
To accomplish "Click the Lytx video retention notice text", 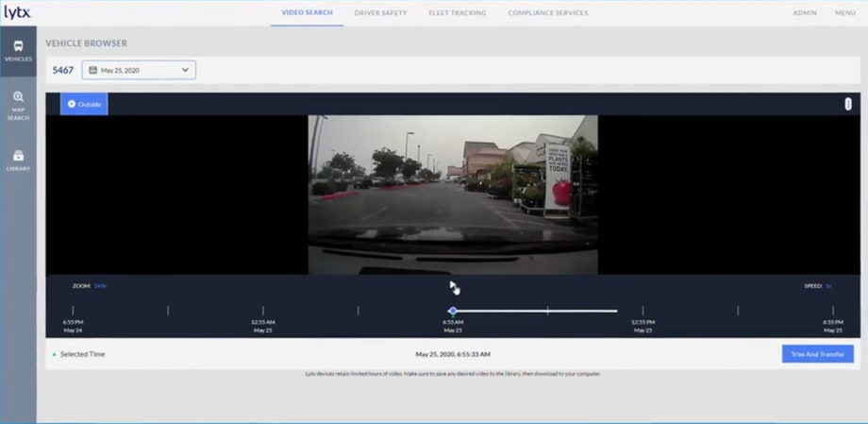I will pos(453,374).
